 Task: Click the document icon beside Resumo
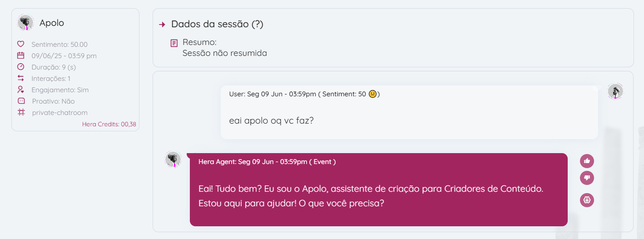[x=174, y=43]
